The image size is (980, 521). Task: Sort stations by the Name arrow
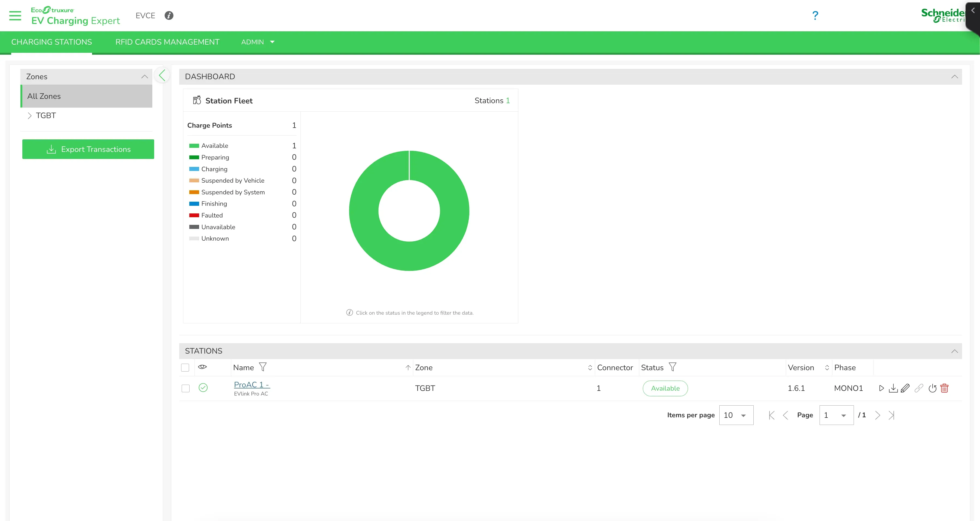pyautogui.click(x=408, y=367)
